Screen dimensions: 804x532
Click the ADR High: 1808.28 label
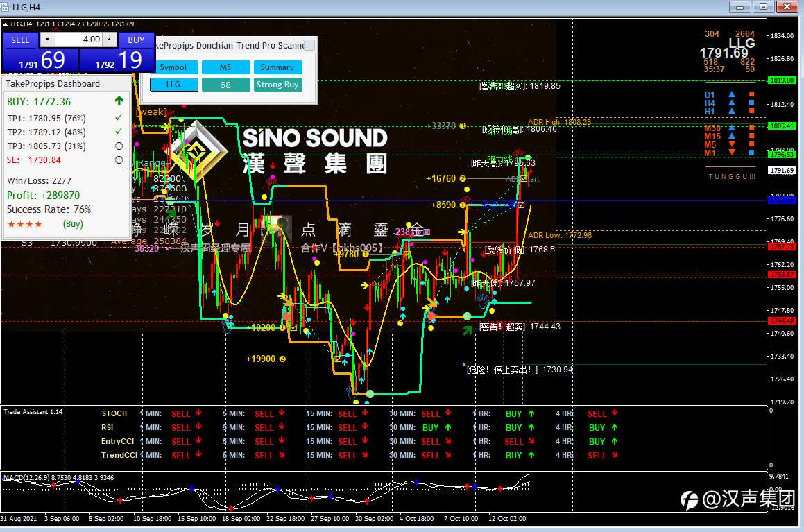559,122
